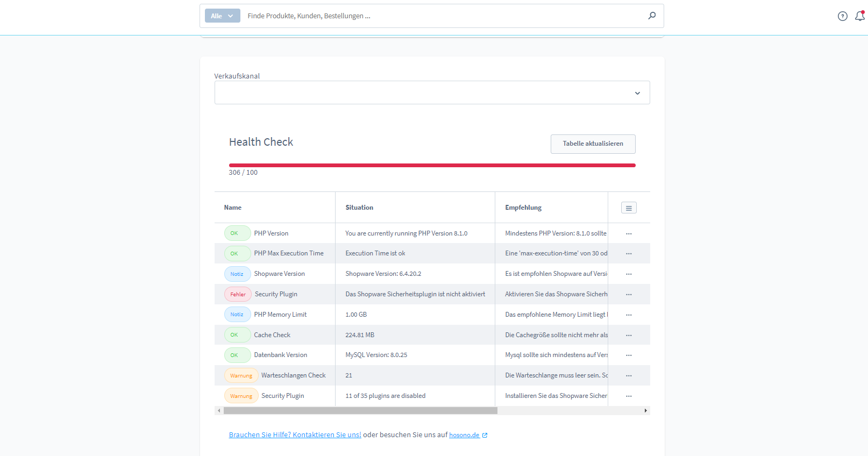
Task: Open row actions for PHP Version
Action: [x=629, y=233]
